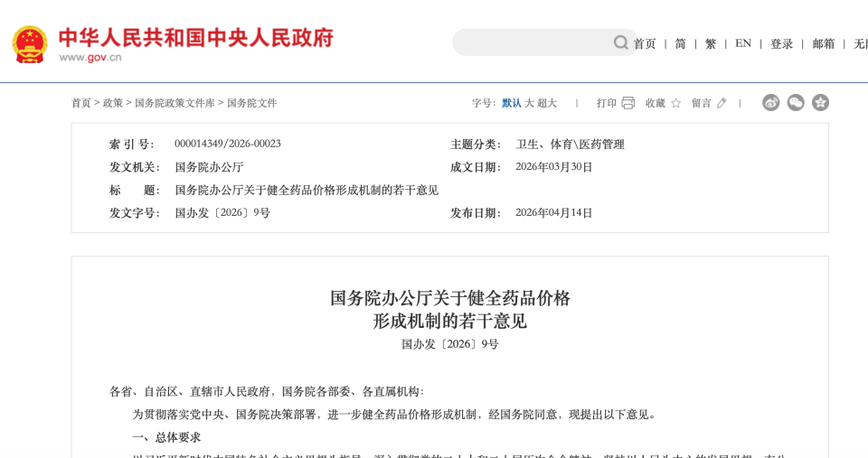This screenshot has height=458, width=868.
Task: Go to 首页 in breadcrumb
Action: tap(80, 103)
